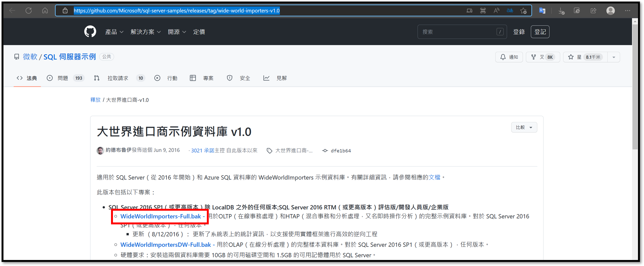Click the scrollbar up arrow
The image size is (644, 266).
[x=635, y=22]
